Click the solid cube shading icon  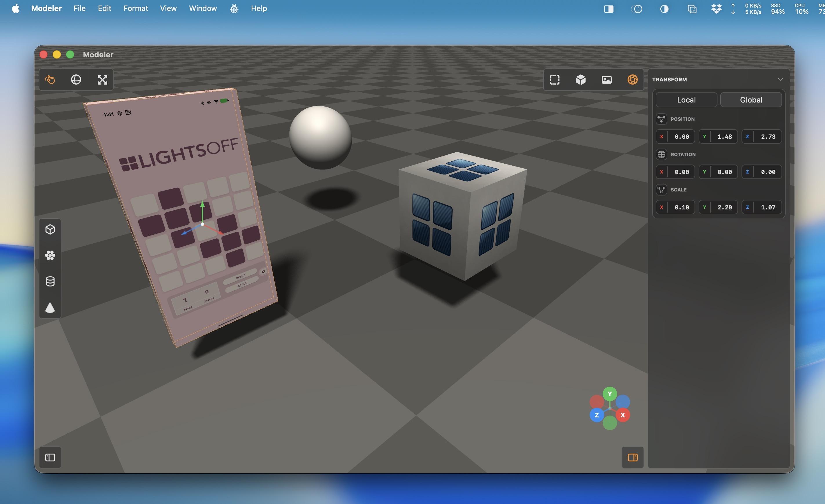click(x=581, y=80)
